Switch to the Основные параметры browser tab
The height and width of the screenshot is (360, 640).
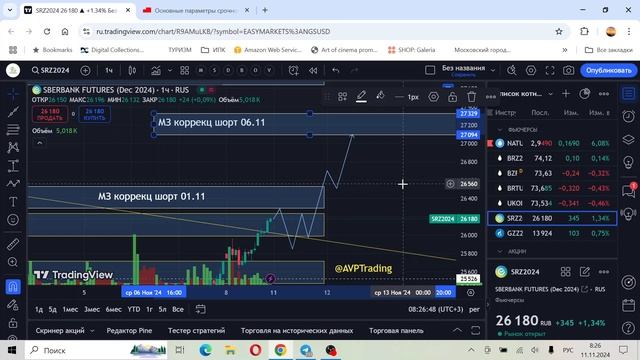click(x=196, y=10)
